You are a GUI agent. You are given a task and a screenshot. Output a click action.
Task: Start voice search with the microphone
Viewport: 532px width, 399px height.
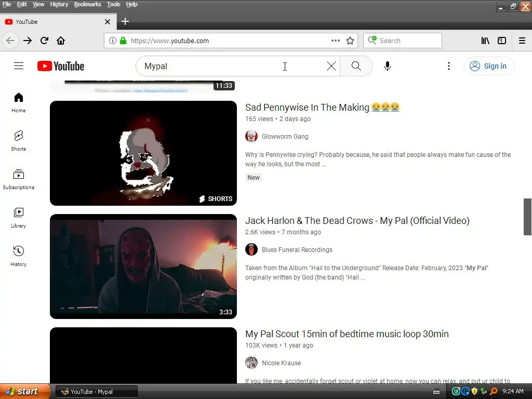[x=388, y=66]
